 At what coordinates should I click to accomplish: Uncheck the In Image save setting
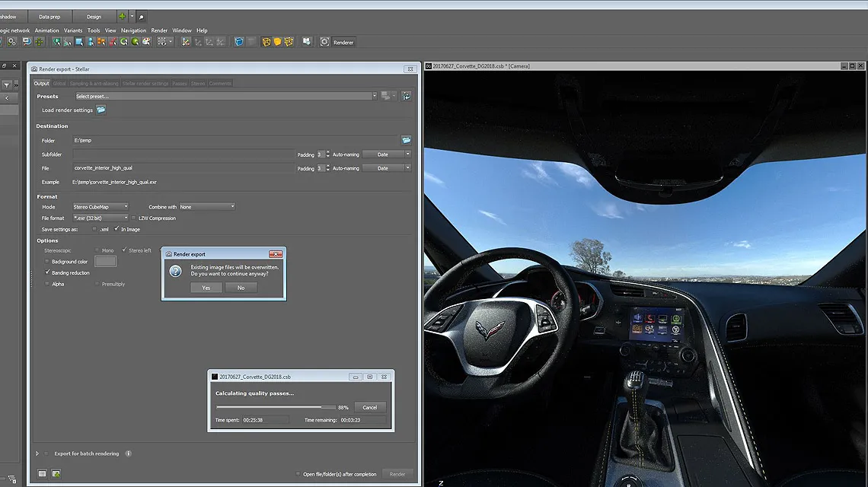(x=116, y=229)
